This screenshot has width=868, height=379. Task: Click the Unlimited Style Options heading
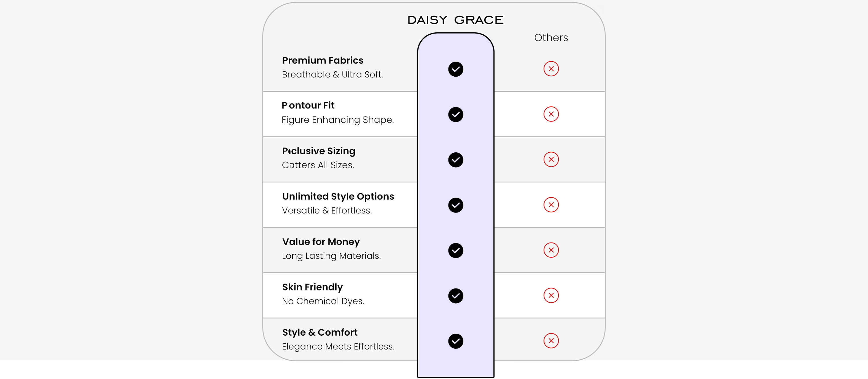tap(338, 196)
